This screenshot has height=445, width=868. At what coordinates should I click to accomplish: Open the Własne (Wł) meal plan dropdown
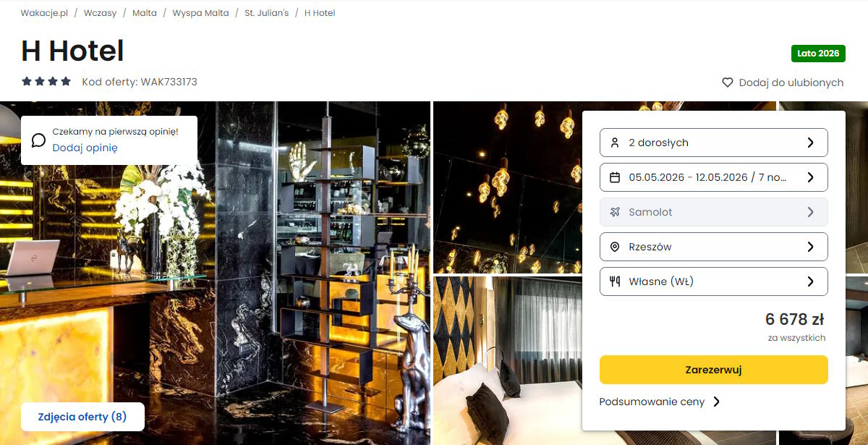[714, 281]
